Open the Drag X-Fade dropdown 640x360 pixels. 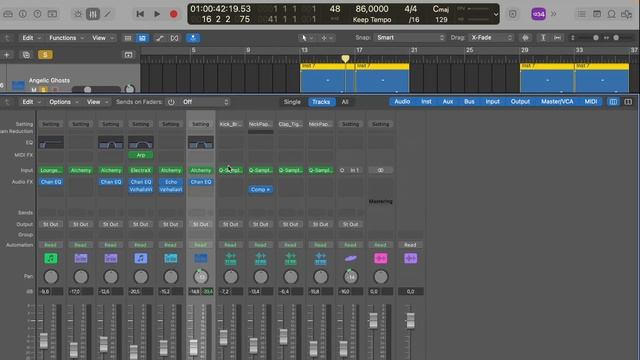pyautogui.click(x=491, y=38)
